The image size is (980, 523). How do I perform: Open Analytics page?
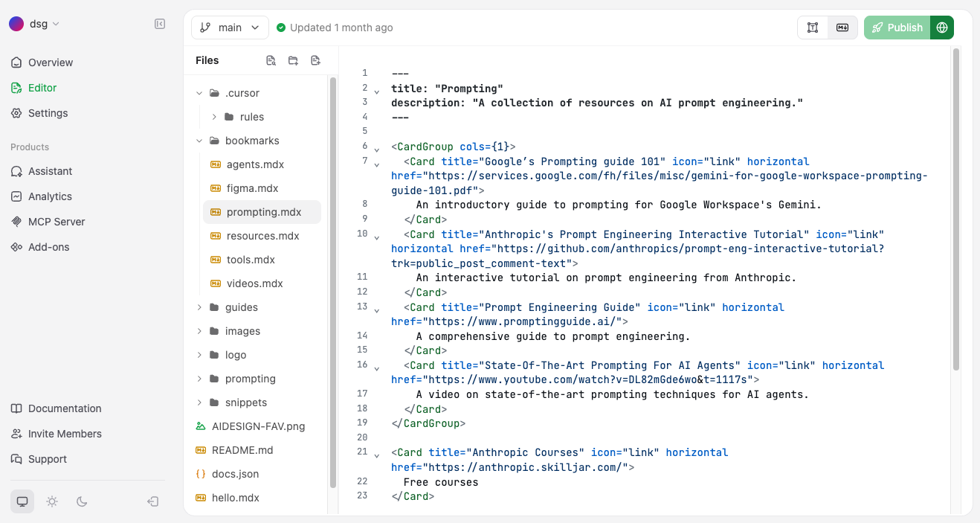click(50, 196)
